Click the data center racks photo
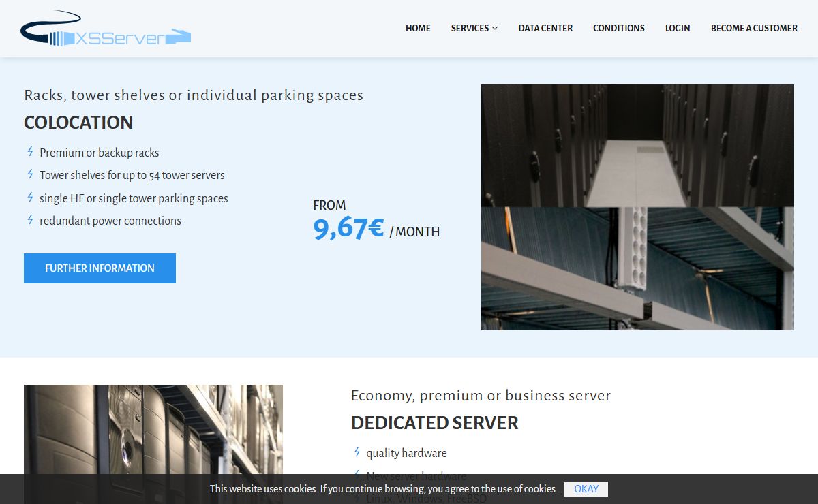This screenshot has width=818, height=504. click(637, 207)
